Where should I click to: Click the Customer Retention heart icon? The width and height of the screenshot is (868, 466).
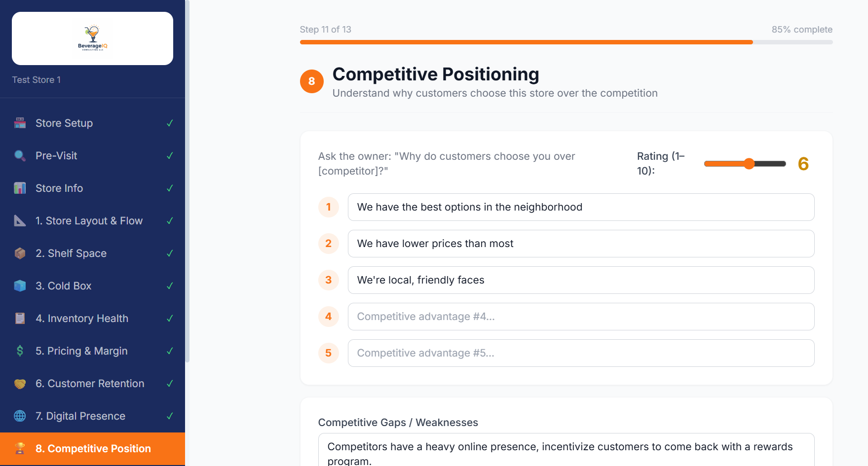[x=20, y=383]
